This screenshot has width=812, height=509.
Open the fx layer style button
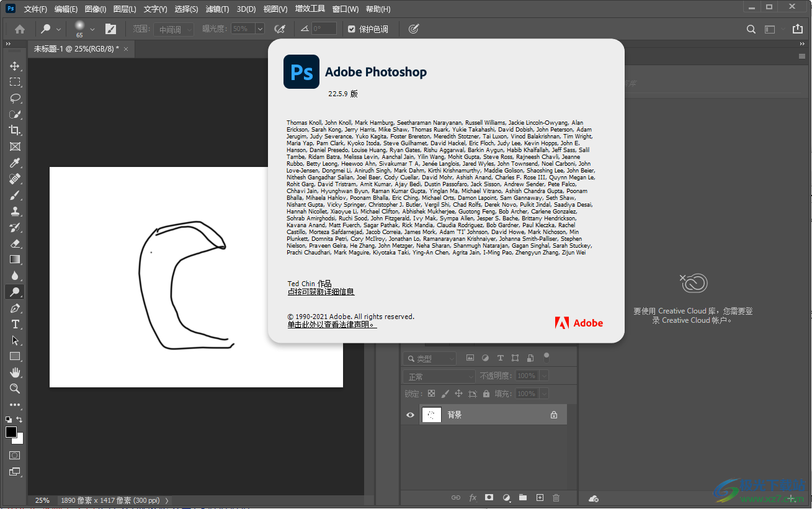tap(473, 498)
